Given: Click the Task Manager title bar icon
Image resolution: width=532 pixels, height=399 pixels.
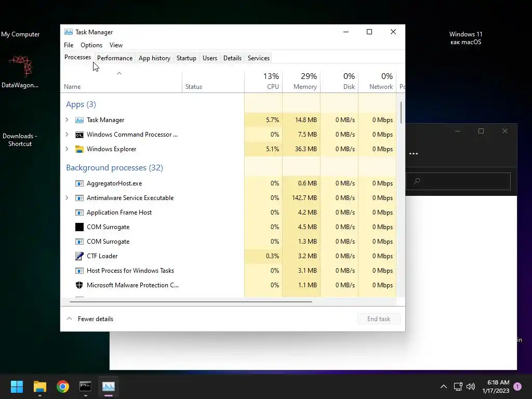Looking at the screenshot, I should click(69, 32).
